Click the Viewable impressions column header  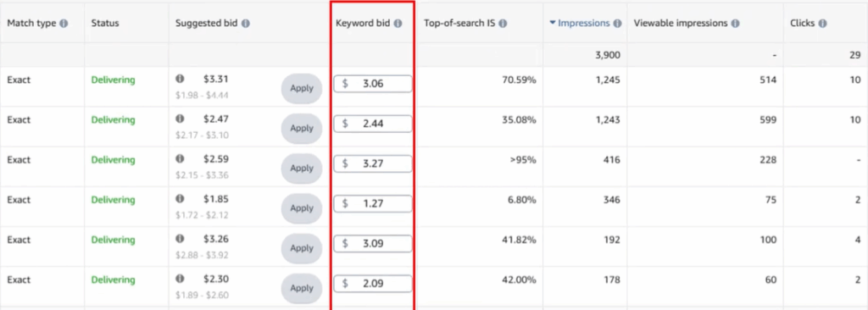(681, 24)
